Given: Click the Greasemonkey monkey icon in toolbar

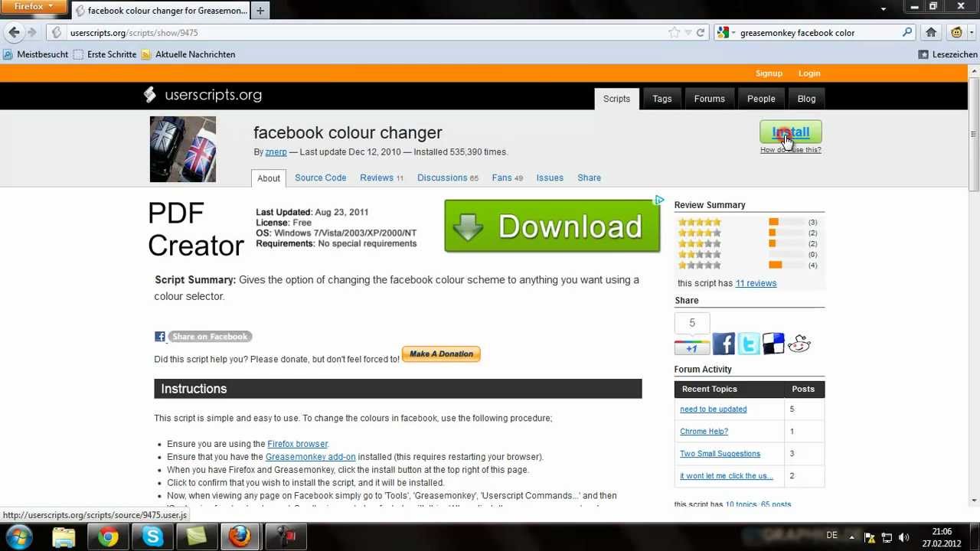Looking at the screenshot, I should tap(956, 32).
